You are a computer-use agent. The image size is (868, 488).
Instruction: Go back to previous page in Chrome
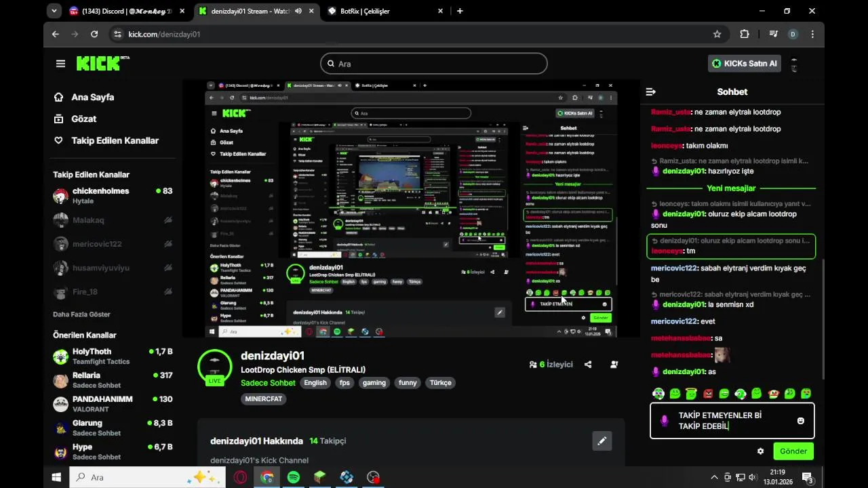click(x=56, y=34)
